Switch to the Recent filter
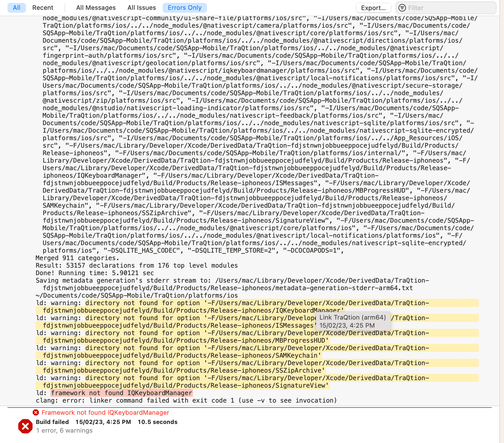Screen dimensions: 504x443 pyautogui.click(x=43, y=8)
